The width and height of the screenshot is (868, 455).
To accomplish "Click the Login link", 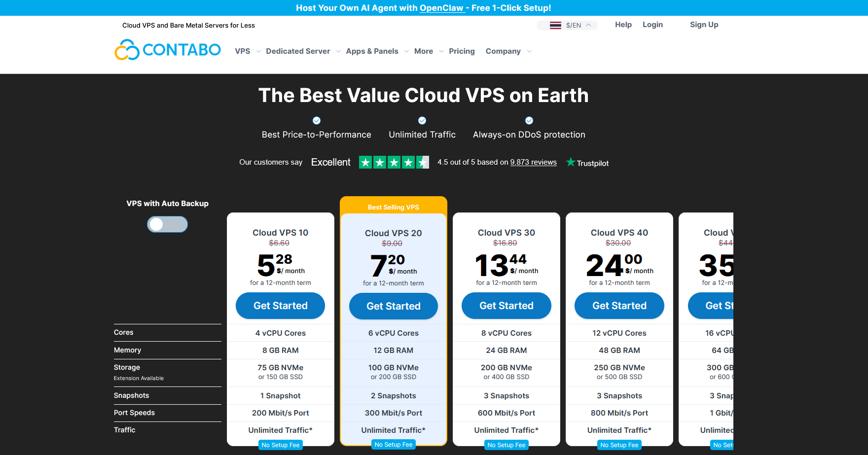I will tap(652, 25).
